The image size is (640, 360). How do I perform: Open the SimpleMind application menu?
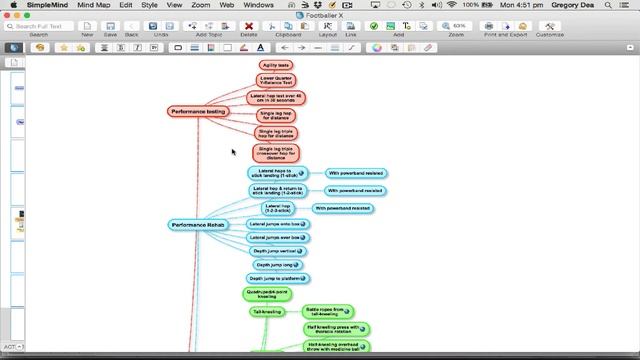click(x=47, y=5)
